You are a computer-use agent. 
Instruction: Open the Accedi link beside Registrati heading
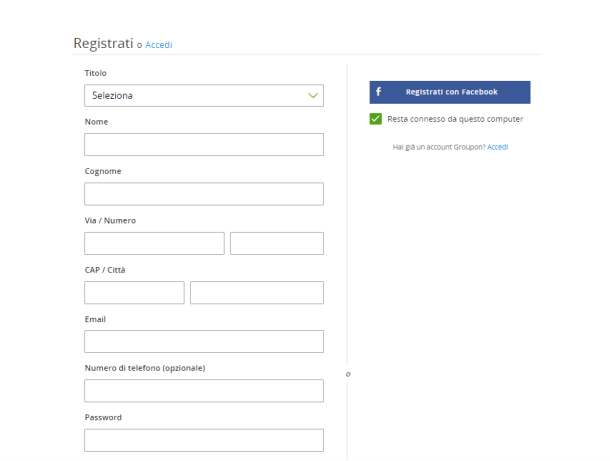pyautogui.click(x=159, y=45)
